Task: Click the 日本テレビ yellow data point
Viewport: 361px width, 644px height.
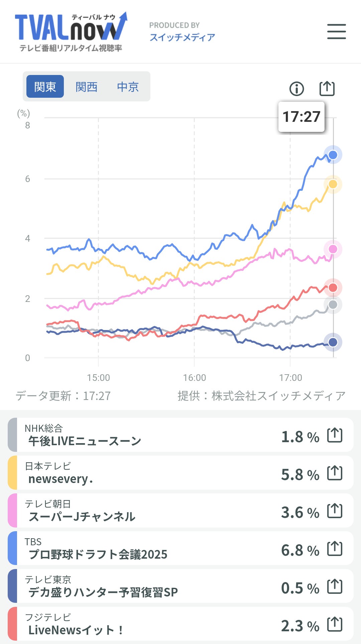Action: click(x=333, y=184)
